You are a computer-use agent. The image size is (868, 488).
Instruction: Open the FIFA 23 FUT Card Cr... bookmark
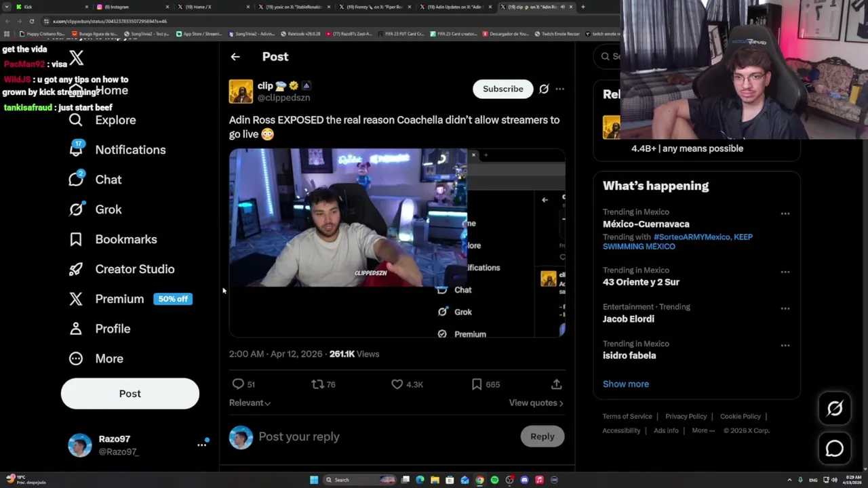pyautogui.click(x=401, y=33)
